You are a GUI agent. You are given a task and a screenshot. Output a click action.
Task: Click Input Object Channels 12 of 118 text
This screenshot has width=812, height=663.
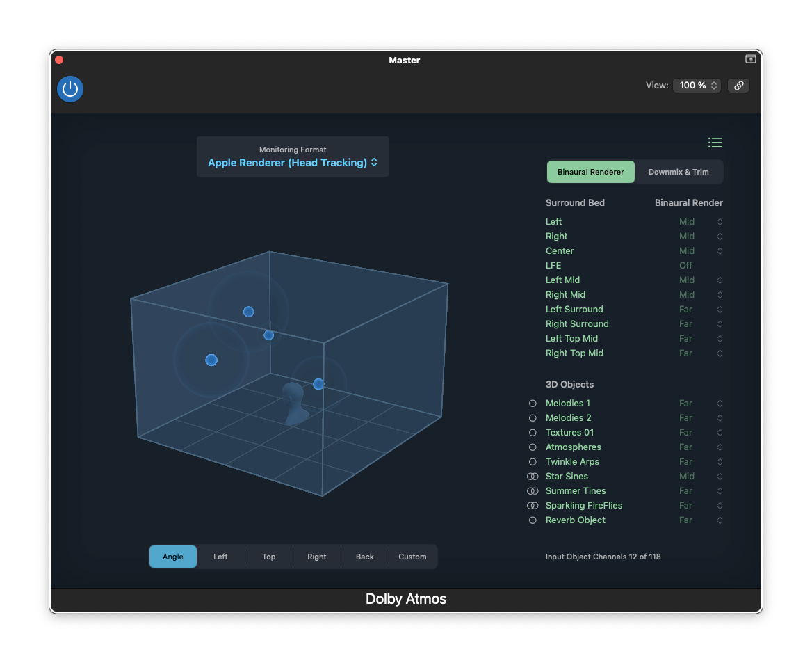(603, 557)
